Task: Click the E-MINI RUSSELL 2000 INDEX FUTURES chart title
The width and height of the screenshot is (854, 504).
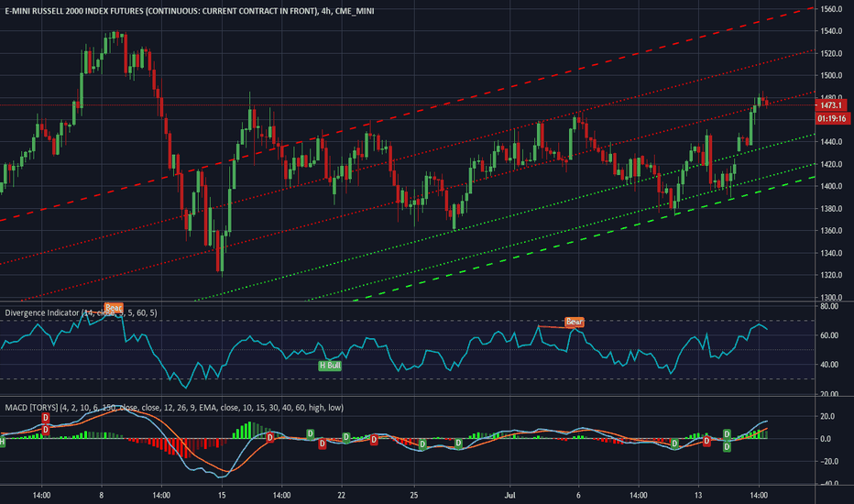Action: [189, 11]
